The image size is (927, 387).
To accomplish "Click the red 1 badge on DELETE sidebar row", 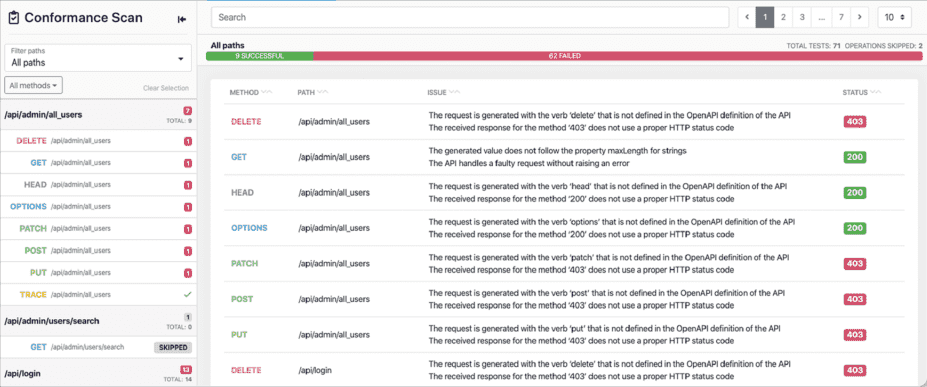I will (188, 141).
